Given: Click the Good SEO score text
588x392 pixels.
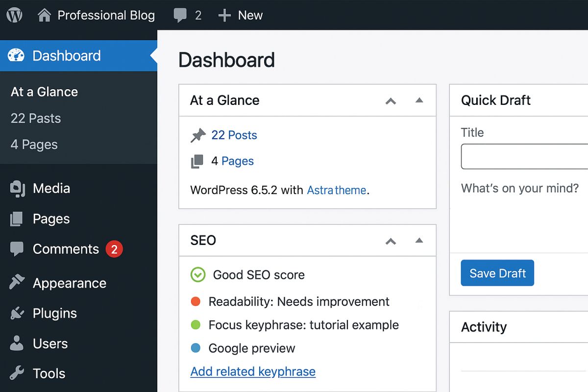Looking at the screenshot, I should [259, 275].
